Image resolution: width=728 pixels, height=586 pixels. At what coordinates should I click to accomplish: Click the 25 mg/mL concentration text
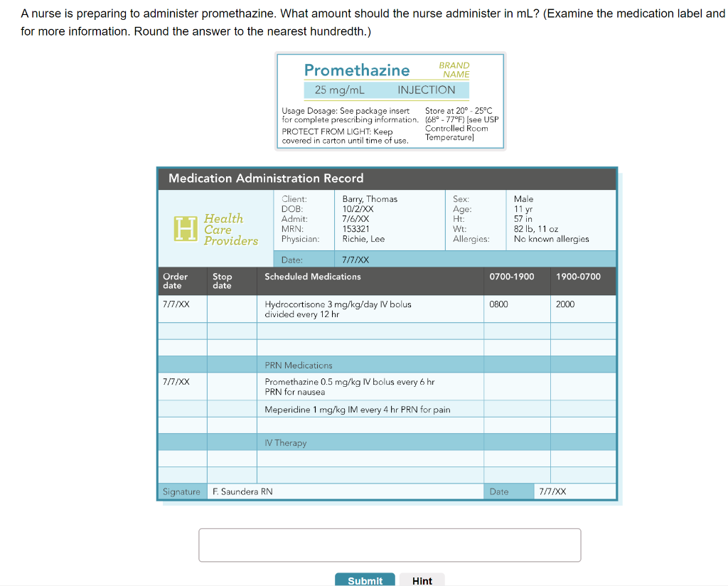(339, 90)
